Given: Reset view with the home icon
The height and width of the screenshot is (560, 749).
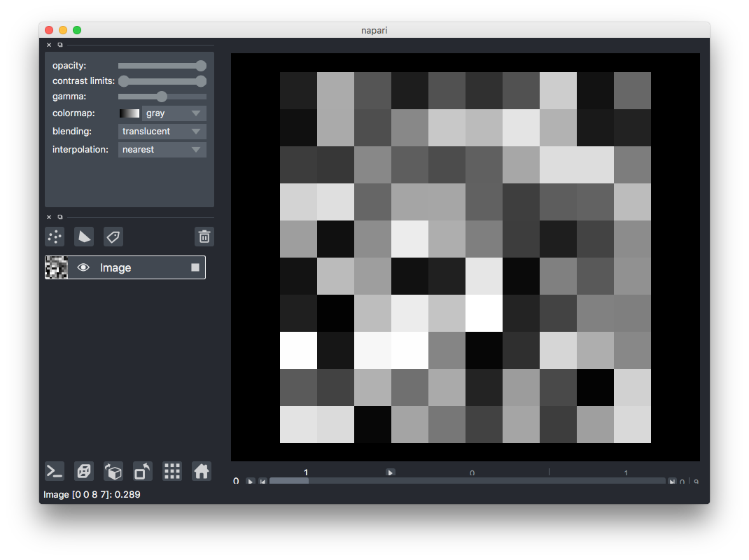Looking at the screenshot, I should pos(201,471).
